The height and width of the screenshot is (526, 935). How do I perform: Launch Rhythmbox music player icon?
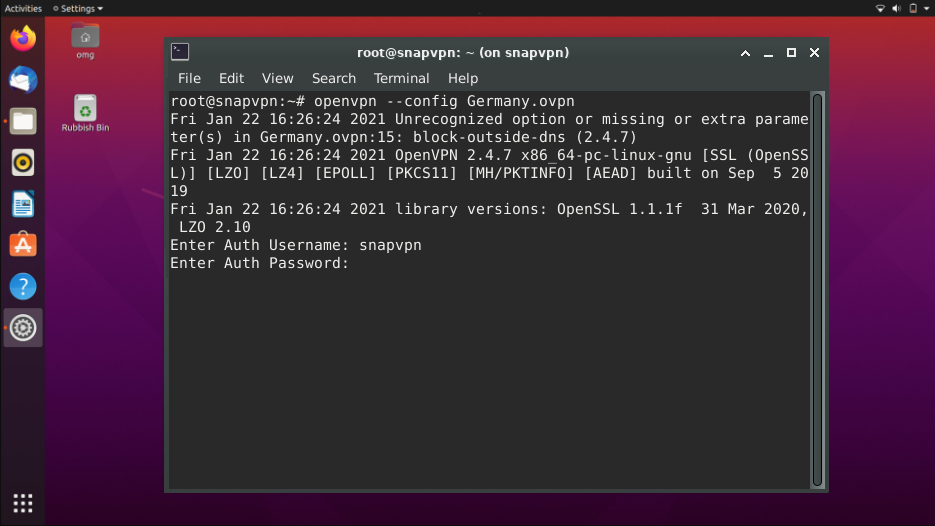[23, 162]
